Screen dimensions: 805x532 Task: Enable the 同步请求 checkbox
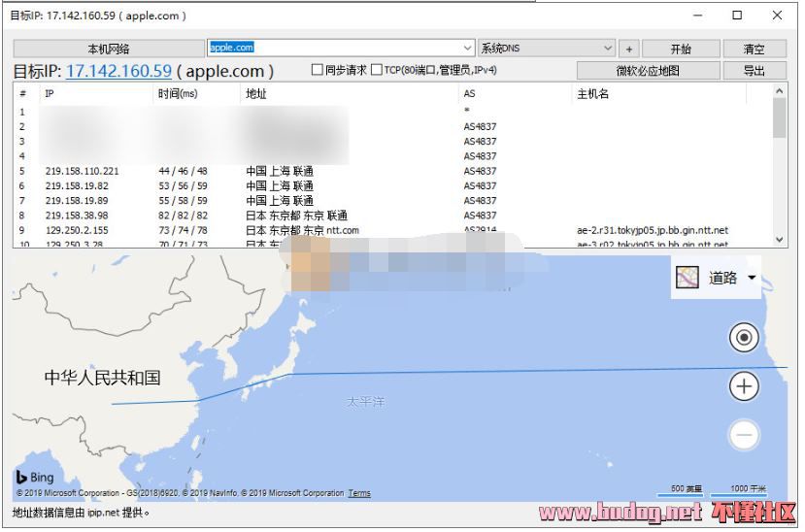click(x=317, y=71)
